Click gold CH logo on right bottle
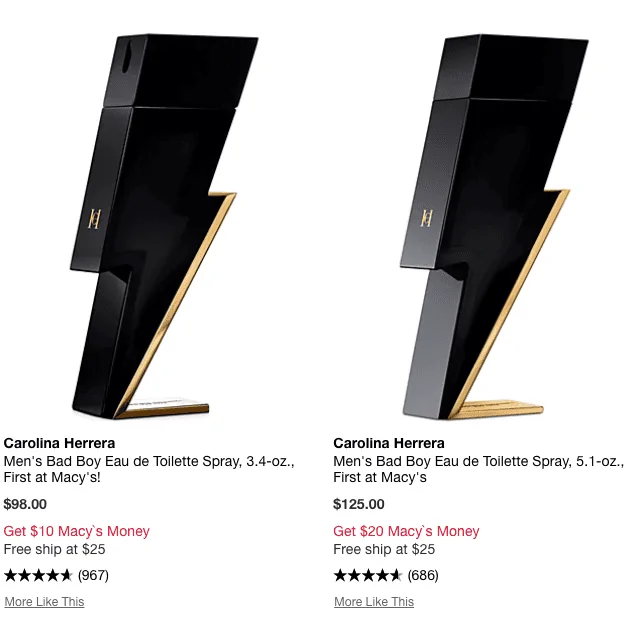This screenshot has height=642, width=628. coord(426,217)
